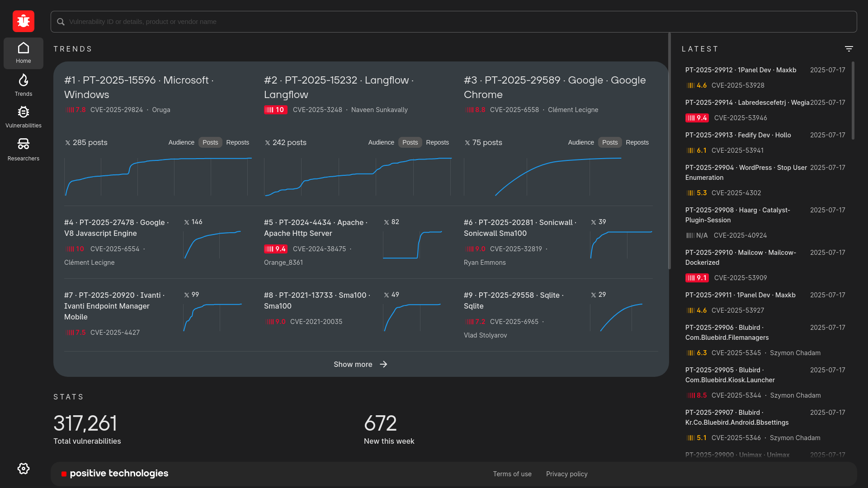Click X icon beside 82 count
This screenshot has height=488, width=868.
387,222
